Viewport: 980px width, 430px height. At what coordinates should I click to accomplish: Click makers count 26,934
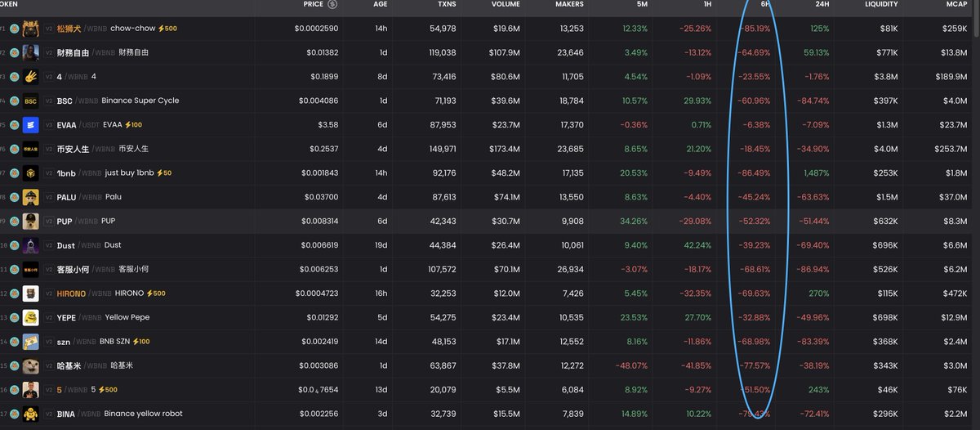point(569,269)
